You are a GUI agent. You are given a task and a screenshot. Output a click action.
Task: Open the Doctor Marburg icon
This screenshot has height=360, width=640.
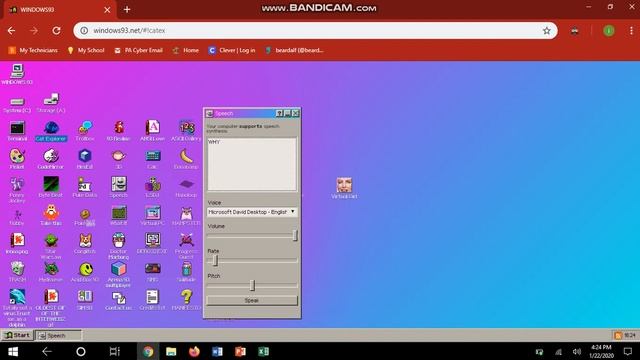pos(119,246)
